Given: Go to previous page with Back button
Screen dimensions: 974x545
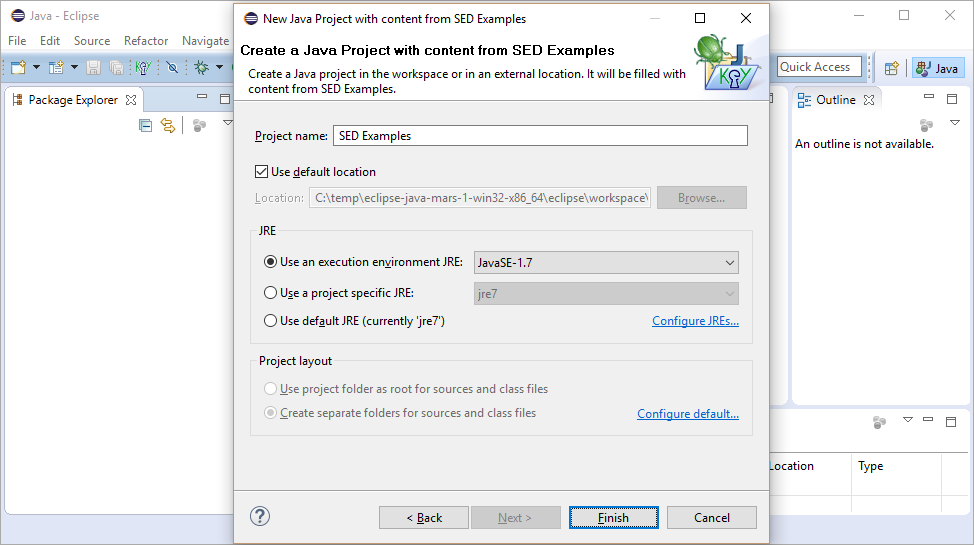Looking at the screenshot, I should (x=424, y=517).
